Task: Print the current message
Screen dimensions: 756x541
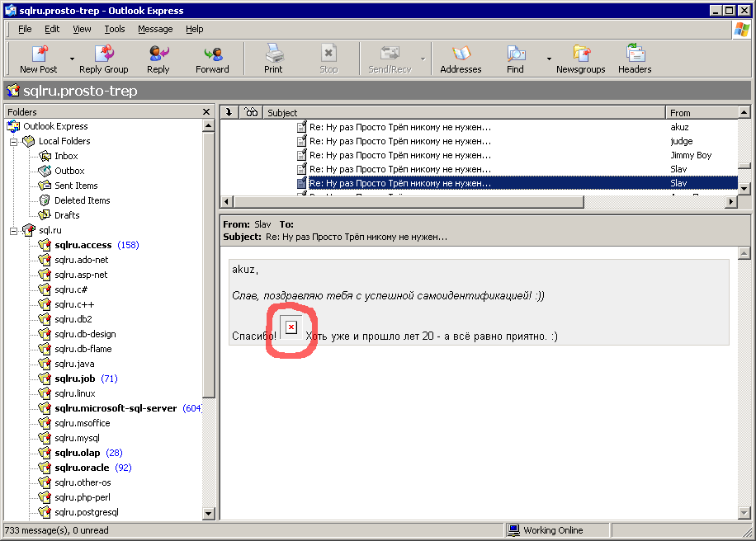Action: coord(273,54)
